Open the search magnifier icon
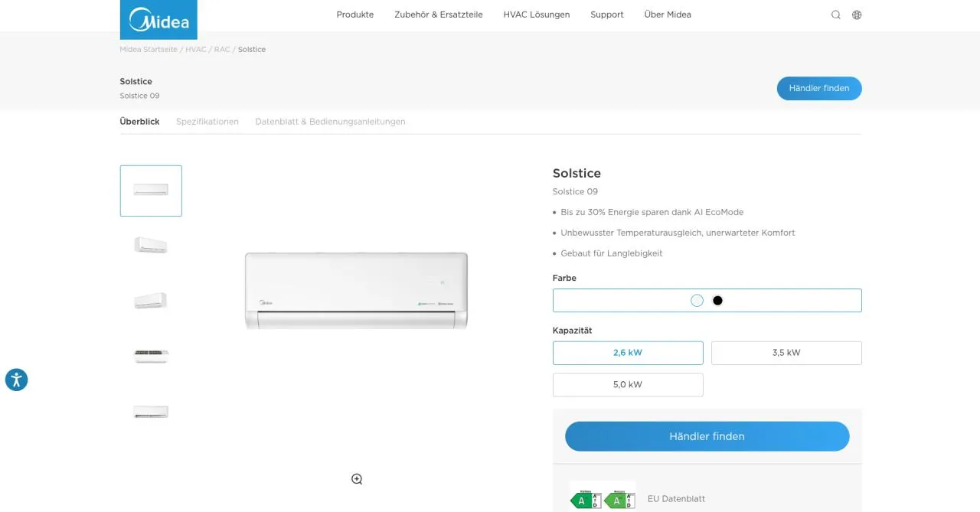Viewport: 980px width, 512px height. click(836, 15)
